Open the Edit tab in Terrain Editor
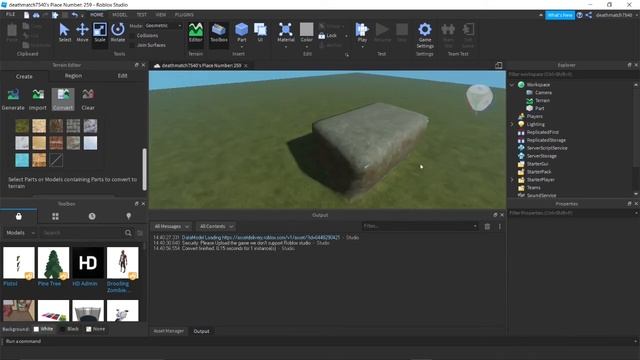Image resolution: width=640 pixels, height=360 pixels. pyautogui.click(x=122, y=76)
